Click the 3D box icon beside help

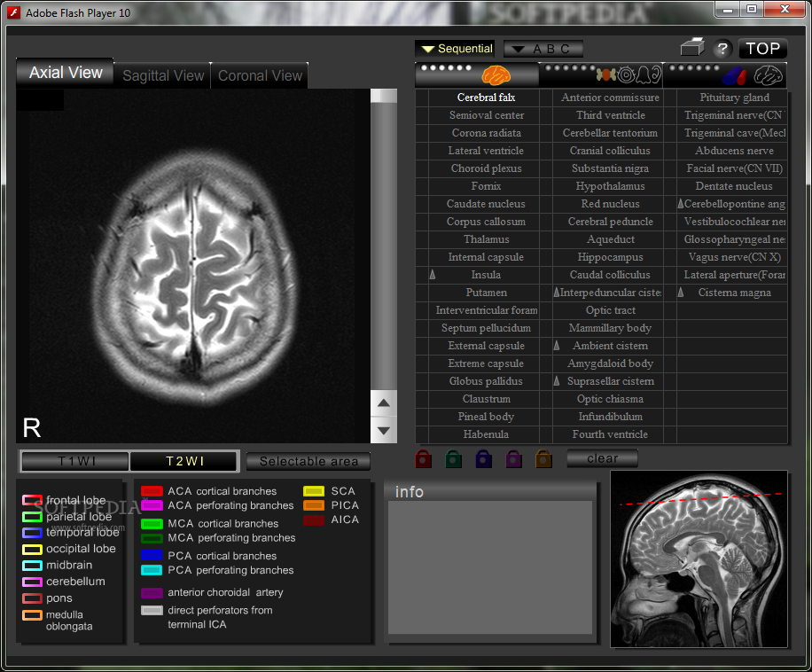[x=692, y=48]
